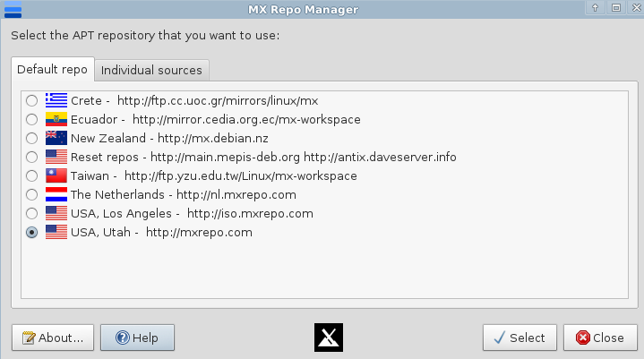Click the http://ftp.yzu.edu.tw/Linux/mx-workspace text
644x359 pixels.
241,176
